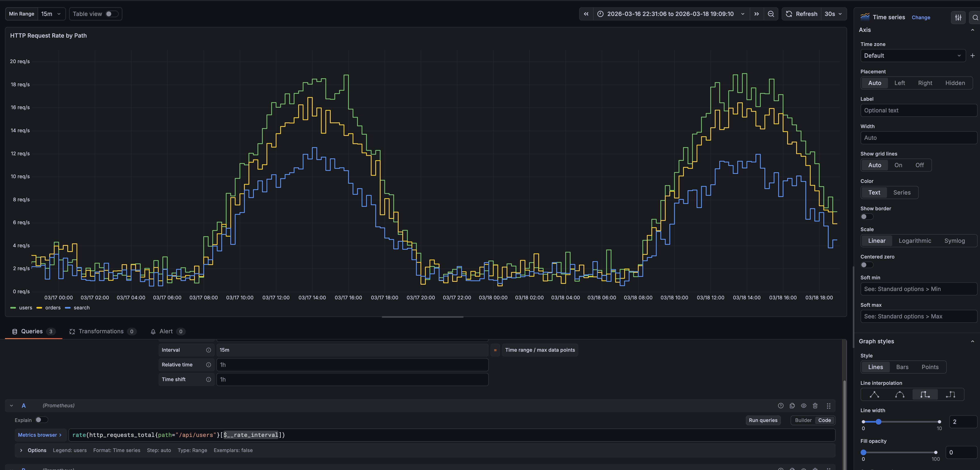
Task: Select linear line interpolation
Action: (874, 395)
